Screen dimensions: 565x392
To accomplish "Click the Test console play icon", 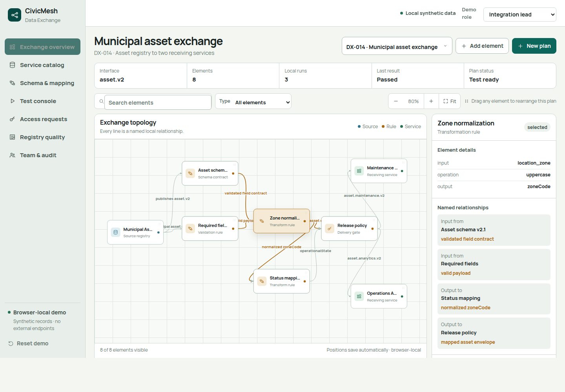I will coord(13,101).
